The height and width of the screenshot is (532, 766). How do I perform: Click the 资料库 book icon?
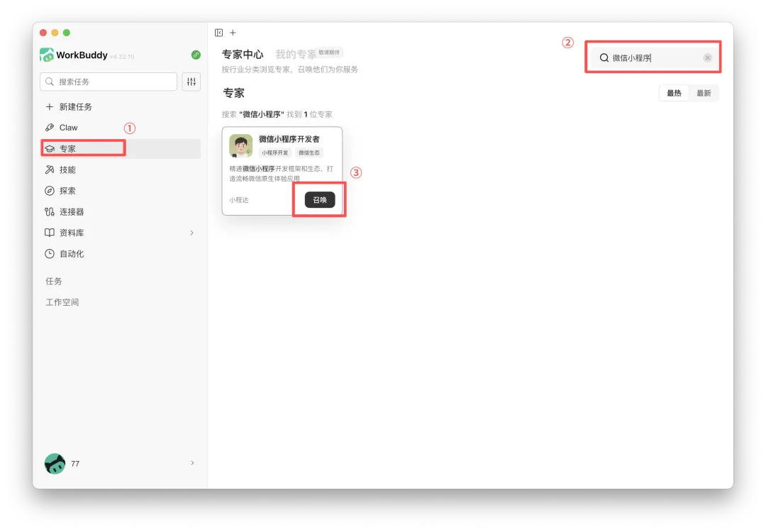coord(50,233)
